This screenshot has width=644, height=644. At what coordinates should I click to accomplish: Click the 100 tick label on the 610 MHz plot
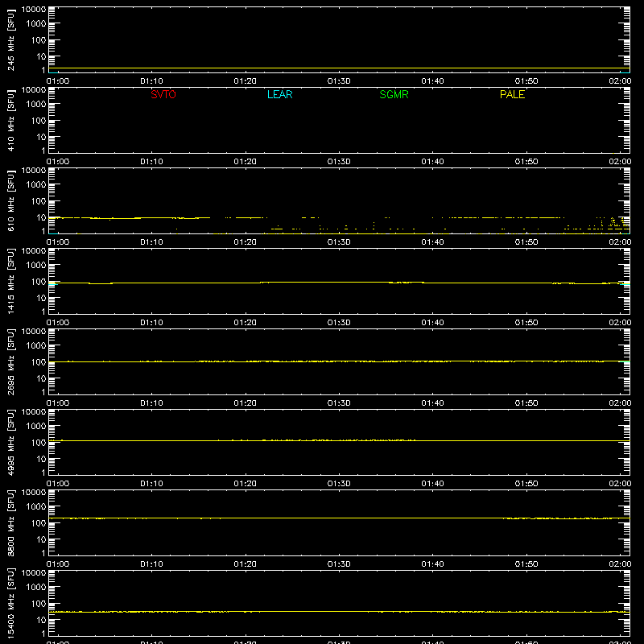[x=39, y=201]
